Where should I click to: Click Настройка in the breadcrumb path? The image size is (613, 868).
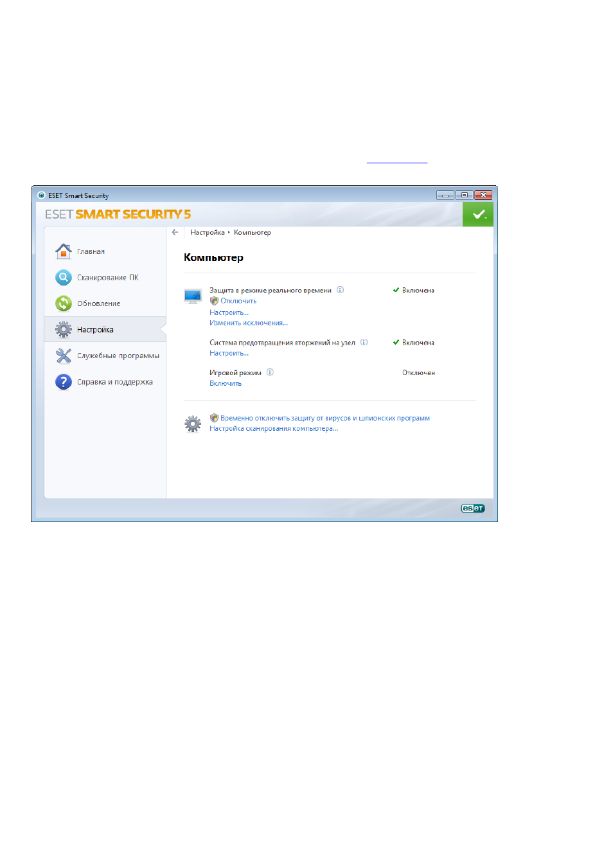208,232
